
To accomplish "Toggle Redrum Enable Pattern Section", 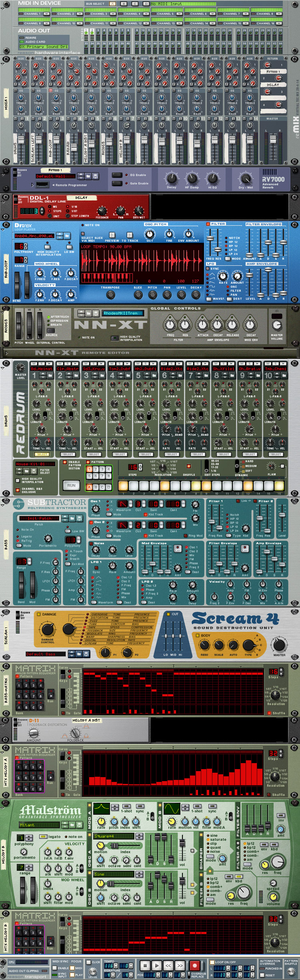I will (64, 462).
